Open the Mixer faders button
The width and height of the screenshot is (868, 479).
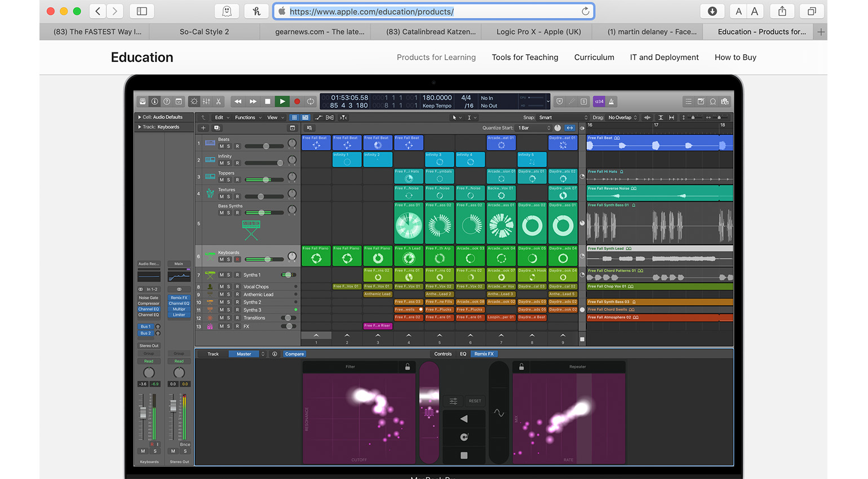206,101
